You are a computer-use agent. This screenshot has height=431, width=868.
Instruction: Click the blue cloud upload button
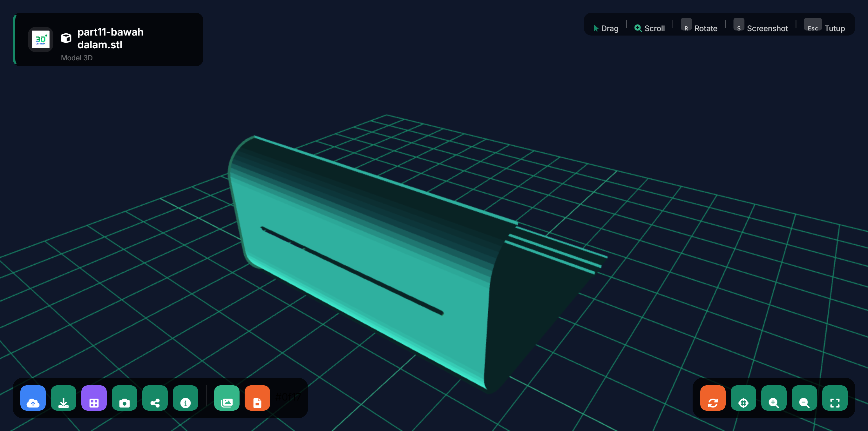[x=33, y=398]
